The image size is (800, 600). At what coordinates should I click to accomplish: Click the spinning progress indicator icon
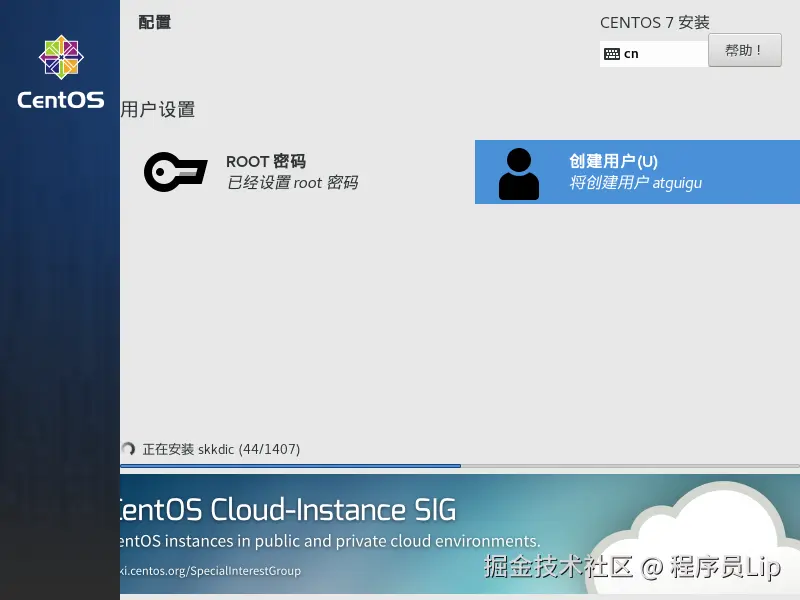pyautogui.click(x=128, y=449)
